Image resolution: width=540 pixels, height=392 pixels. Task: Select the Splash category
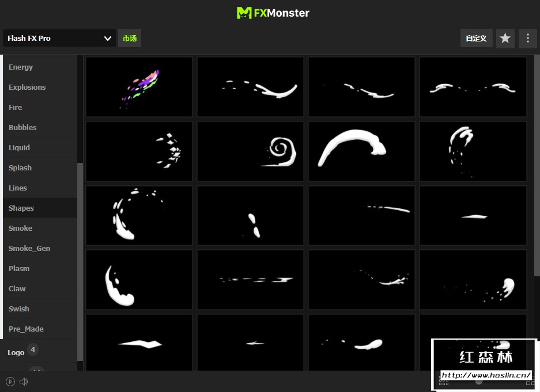(x=40, y=168)
